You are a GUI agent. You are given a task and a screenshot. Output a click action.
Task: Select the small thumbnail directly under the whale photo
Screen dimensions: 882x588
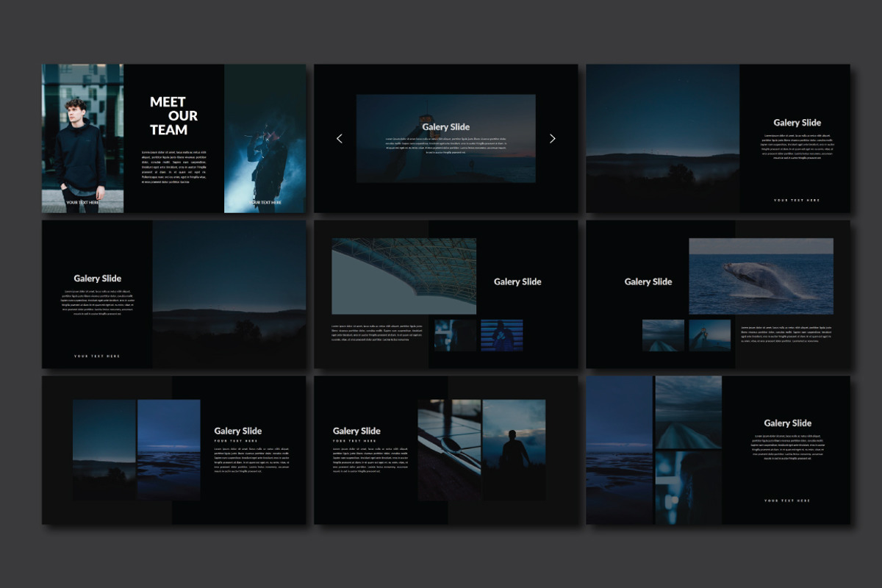coord(710,335)
